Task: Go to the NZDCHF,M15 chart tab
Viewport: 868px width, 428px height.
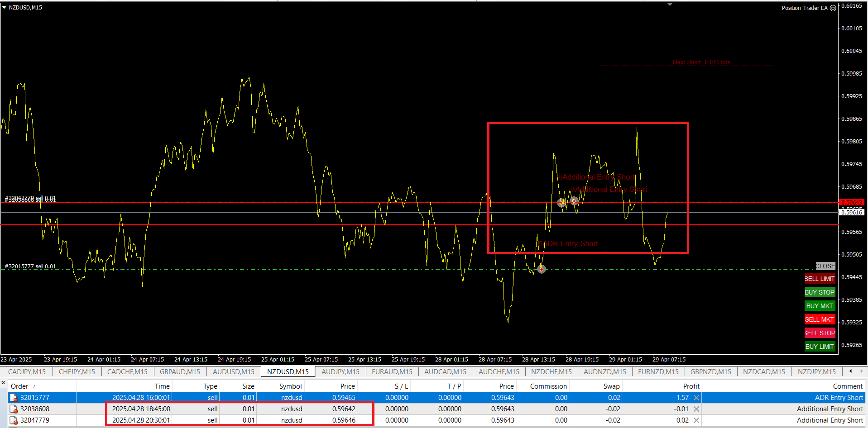Action: (551, 371)
